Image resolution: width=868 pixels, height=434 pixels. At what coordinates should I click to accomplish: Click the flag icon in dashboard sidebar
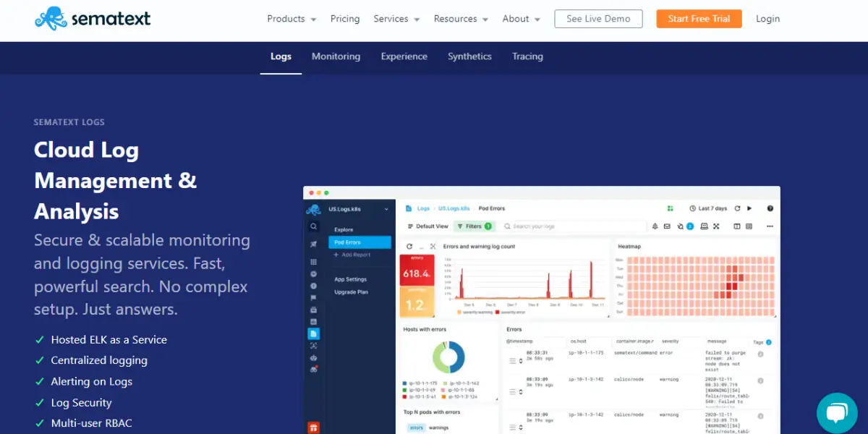(x=314, y=297)
